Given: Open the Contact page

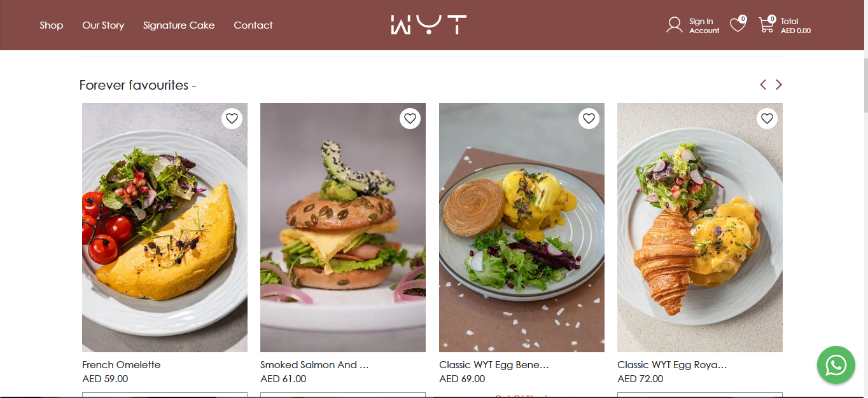Looking at the screenshot, I should (253, 25).
